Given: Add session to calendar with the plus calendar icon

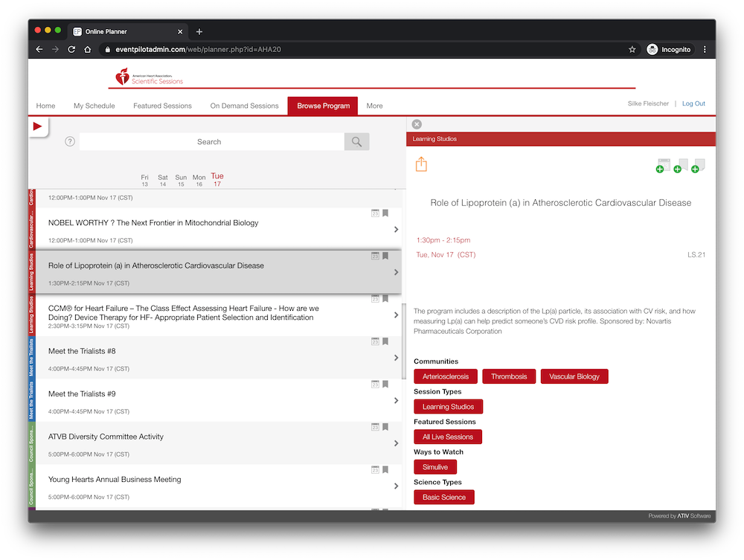Looking at the screenshot, I should pyautogui.click(x=663, y=166).
